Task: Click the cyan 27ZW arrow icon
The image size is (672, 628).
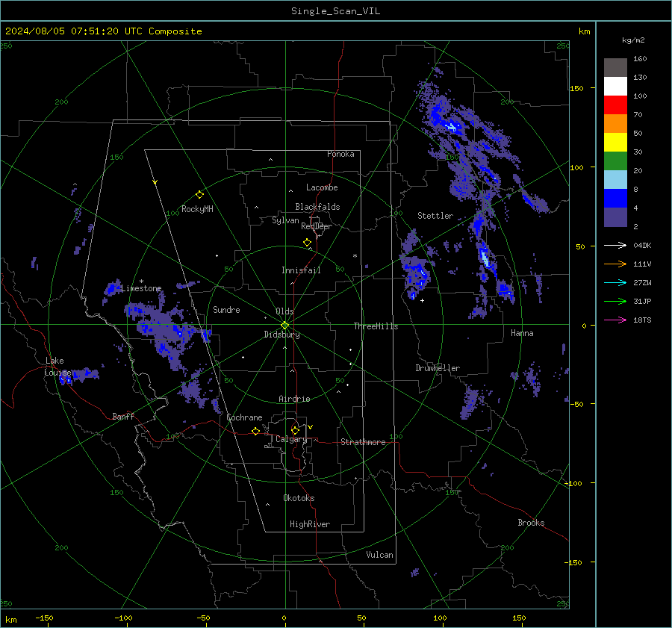Action: pyautogui.click(x=615, y=282)
